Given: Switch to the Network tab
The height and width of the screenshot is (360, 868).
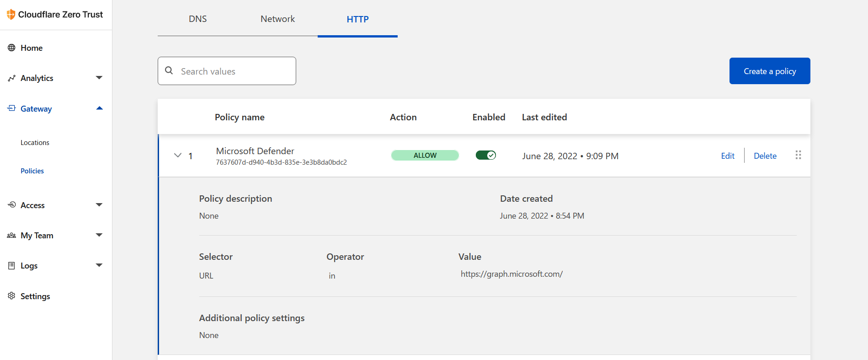Looking at the screenshot, I should pyautogui.click(x=277, y=19).
